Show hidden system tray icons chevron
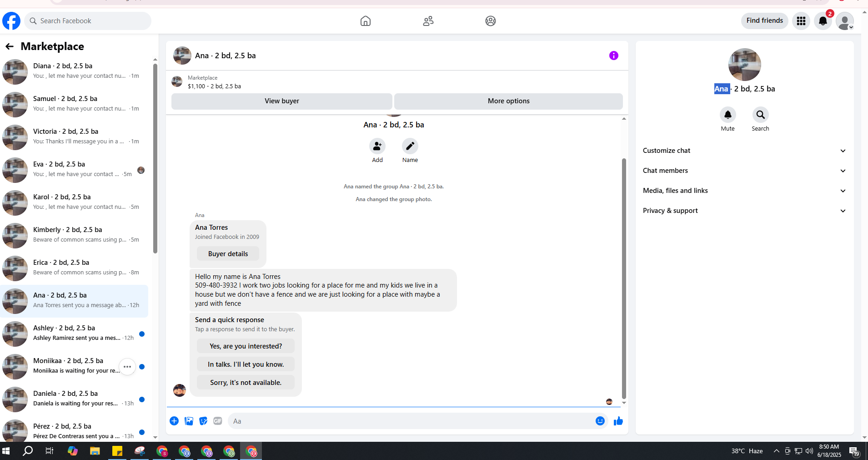This screenshot has height=460, width=868. pos(777,451)
